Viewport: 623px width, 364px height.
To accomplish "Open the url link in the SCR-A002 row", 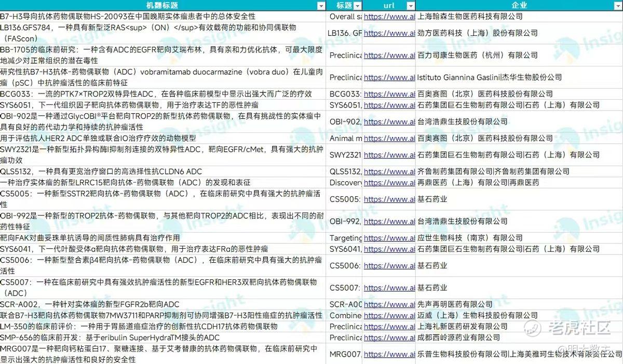I will click(x=389, y=305).
